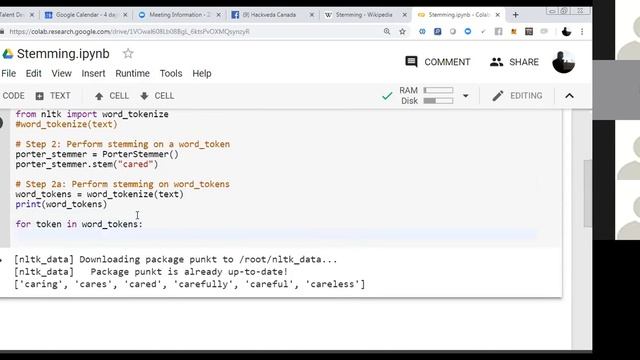Image resolution: width=640 pixels, height=360 pixels.
Task: Run the current code cell
Action: [2, 122]
